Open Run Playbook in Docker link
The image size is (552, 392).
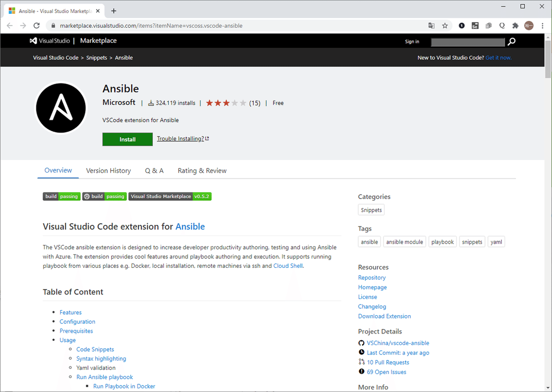124,386
